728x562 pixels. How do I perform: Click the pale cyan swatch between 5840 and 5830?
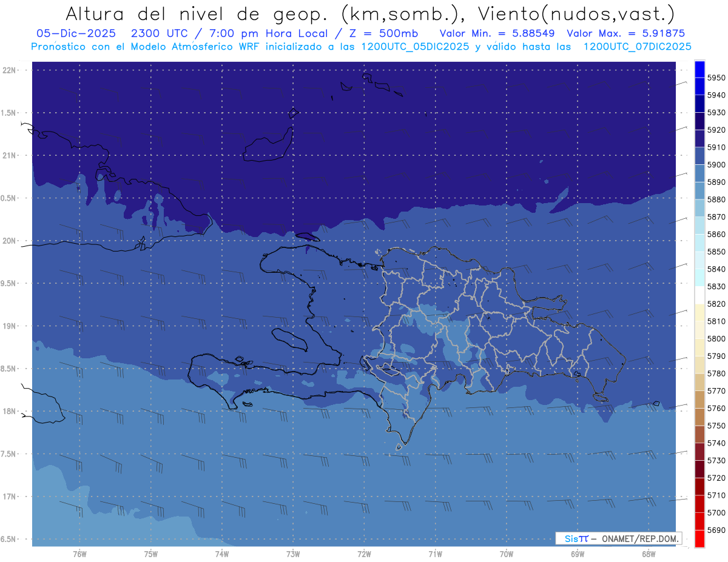(x=699, y=277)
